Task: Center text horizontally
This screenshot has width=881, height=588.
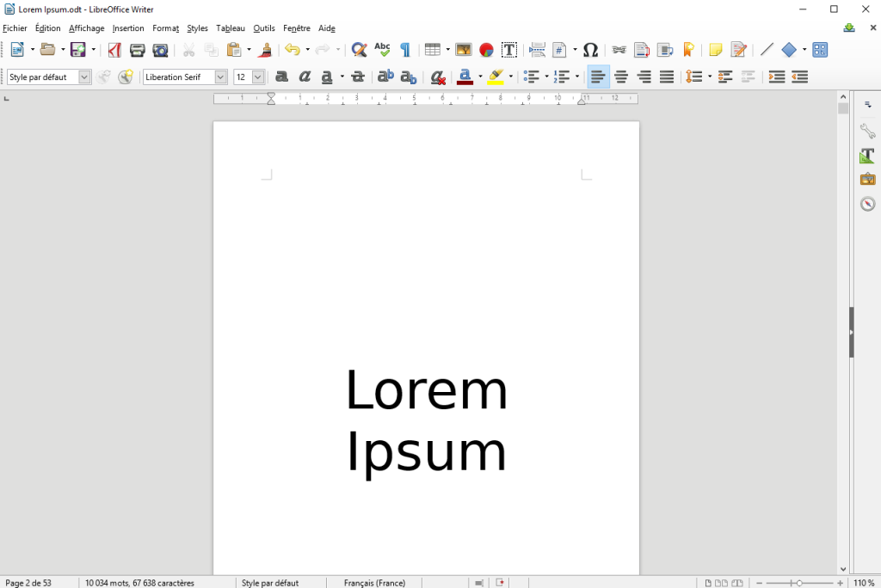Action: pyautogui.click(x=621, y=77)
